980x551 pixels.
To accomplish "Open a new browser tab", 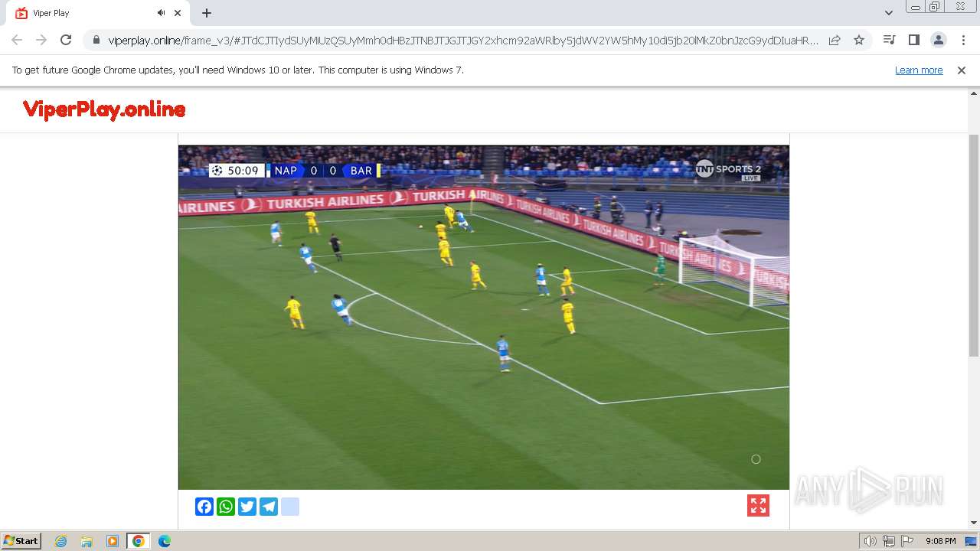I will click(x=207, y=13).
